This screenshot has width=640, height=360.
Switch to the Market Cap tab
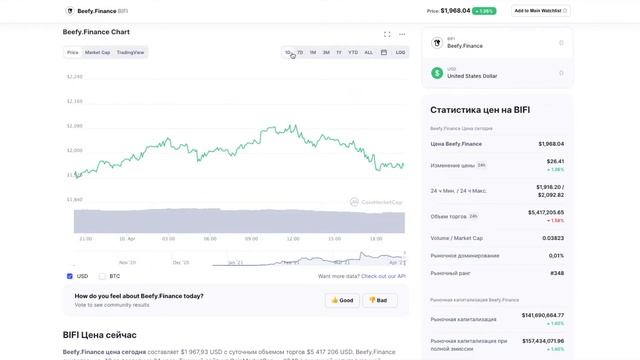97,52
